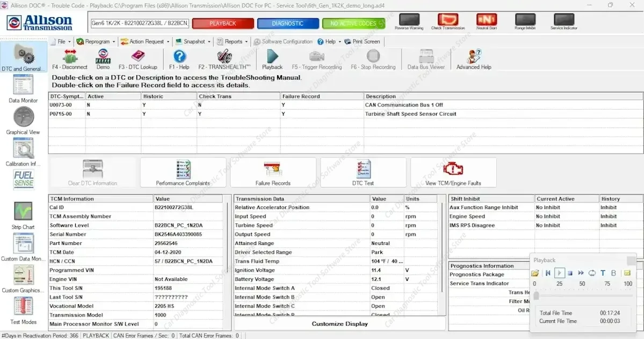The image size is (644, 339).
Task: Open the File menu
Action: pos(61,41)
